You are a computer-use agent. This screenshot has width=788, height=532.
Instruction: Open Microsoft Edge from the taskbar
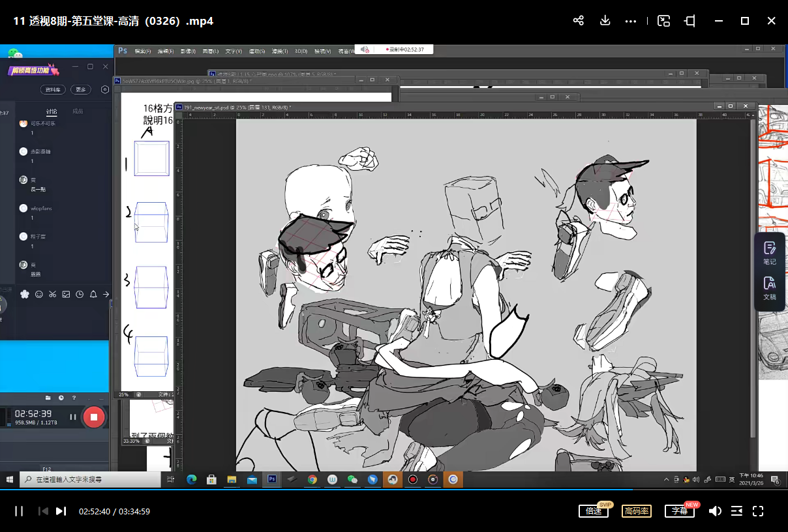192,479
